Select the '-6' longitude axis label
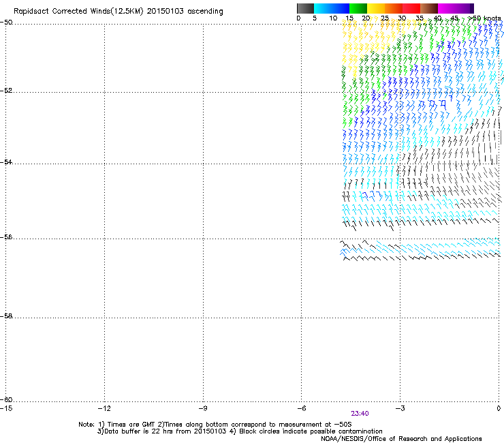 click(301, 408)
